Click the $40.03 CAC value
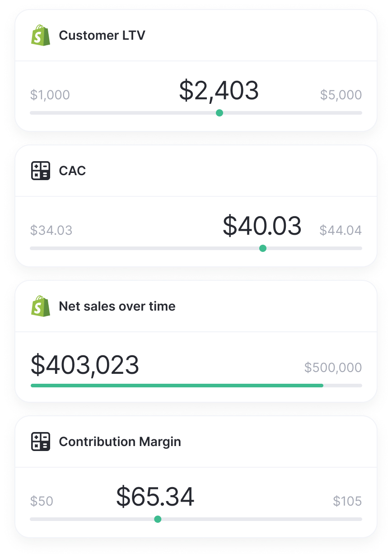The width and height of the screenshot is (392, 558). coord(262,226)
